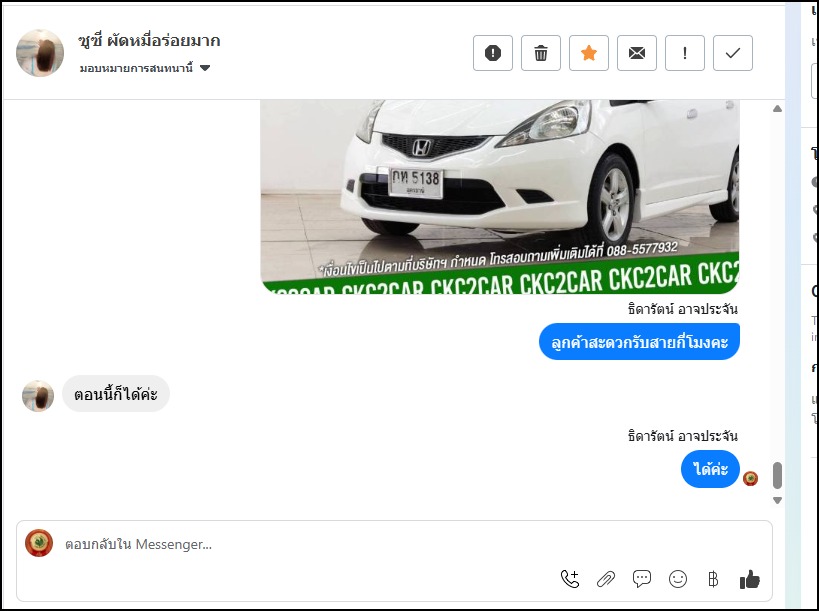Select the message ลูกค้าสะดวกรับสายกี่โมงคะ
The width and height of the screenshot is (819, 611).
tap(639, 342)
